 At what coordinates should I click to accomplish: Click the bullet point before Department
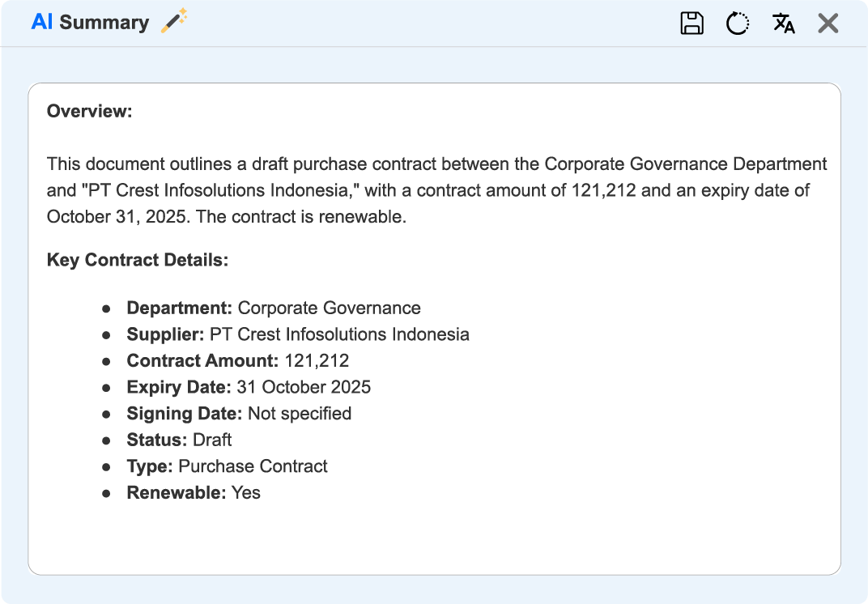106,308
